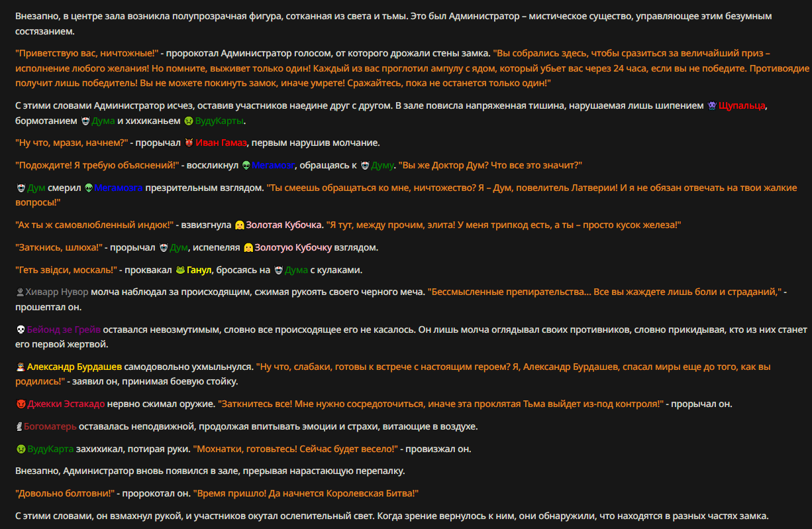812x529 pixels.
Task: Click the yellow name Александр Бурдашев at line start
Action: [74, 367]
